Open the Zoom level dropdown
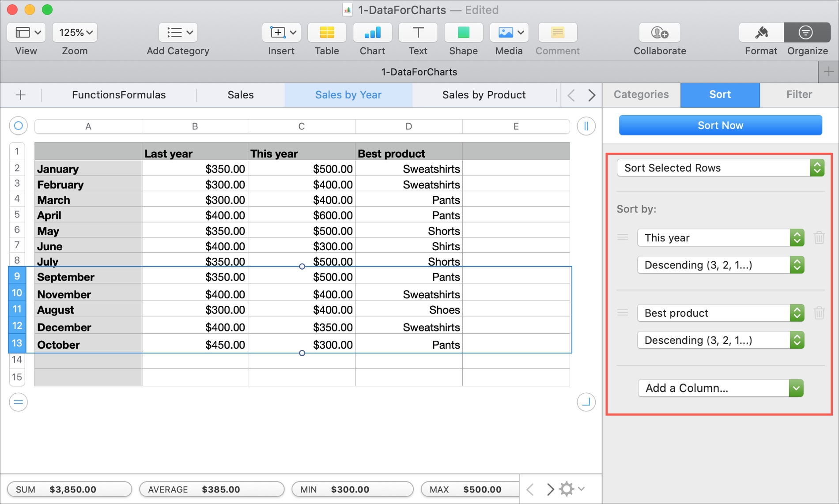839x504 pixels. click(x=74, y=32)
